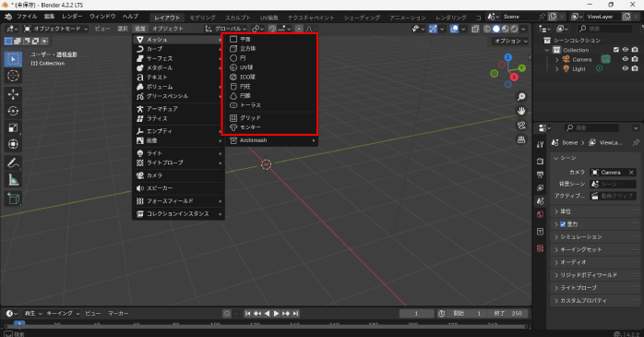Open the キーイング popover in timeline
This screenshot has height=337, width=644.
pyautogui.click(x=63, y=314)
